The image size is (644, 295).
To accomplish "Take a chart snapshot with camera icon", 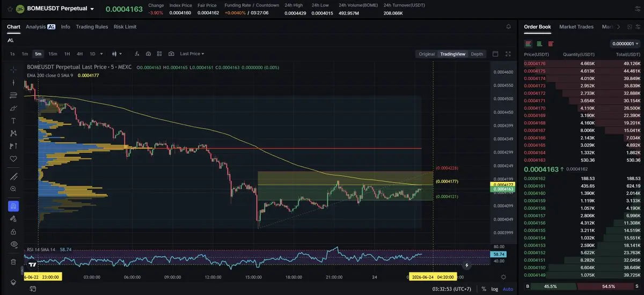I will (171, 54).
